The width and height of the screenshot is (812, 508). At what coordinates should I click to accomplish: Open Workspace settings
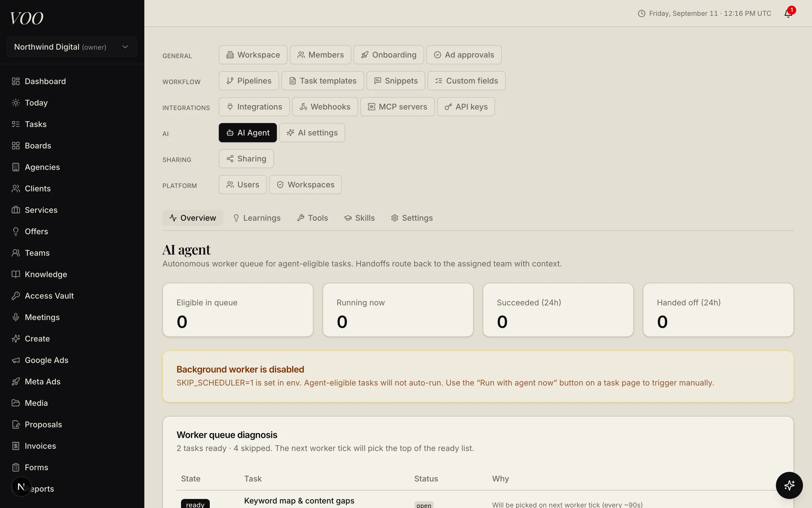[x=253, y=55]
